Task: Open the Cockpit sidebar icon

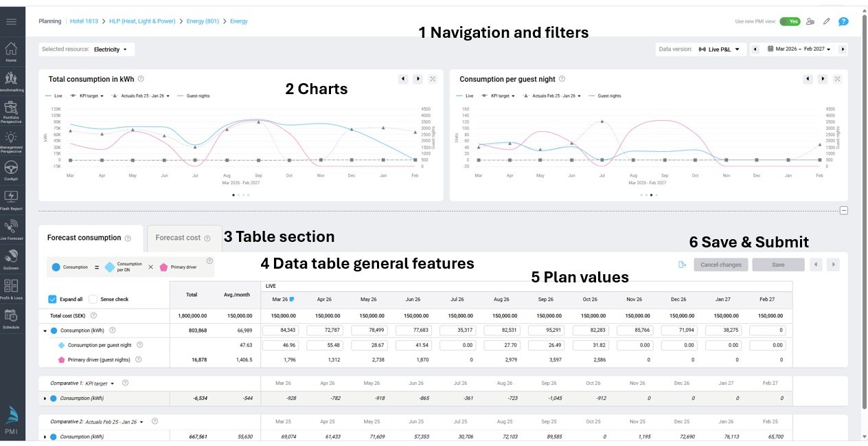Action: click(12, 170)
